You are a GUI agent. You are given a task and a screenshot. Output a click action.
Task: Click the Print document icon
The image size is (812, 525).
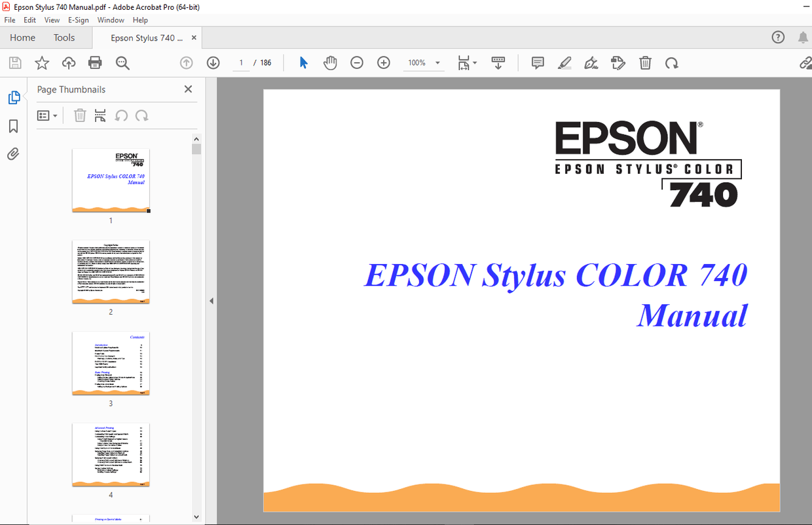click(x=95, y=62)
